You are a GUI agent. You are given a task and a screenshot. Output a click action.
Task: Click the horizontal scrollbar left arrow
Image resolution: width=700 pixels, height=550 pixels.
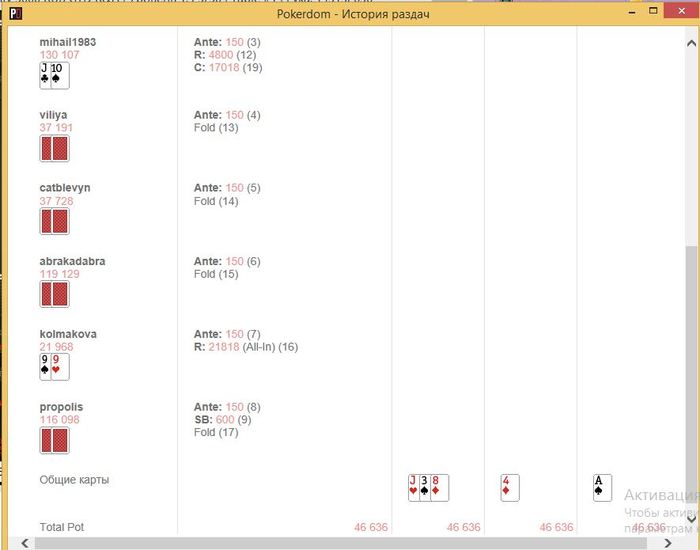(x=25, y=543)
